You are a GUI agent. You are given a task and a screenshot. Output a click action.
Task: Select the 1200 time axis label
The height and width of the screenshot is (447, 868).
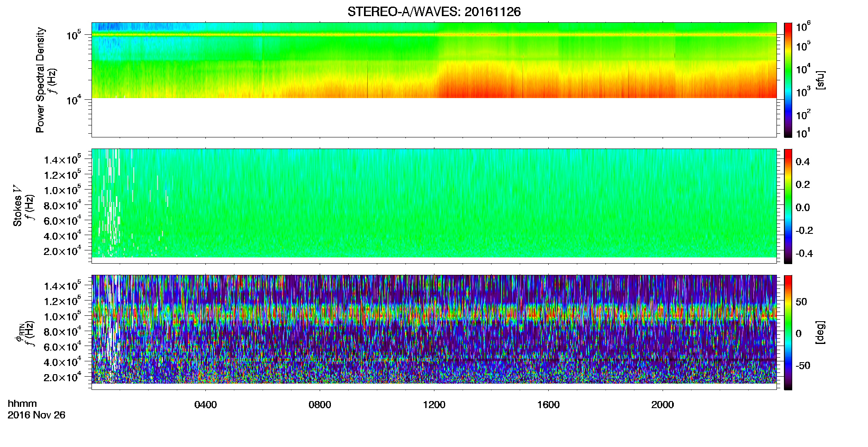click(x=434, y=405)
